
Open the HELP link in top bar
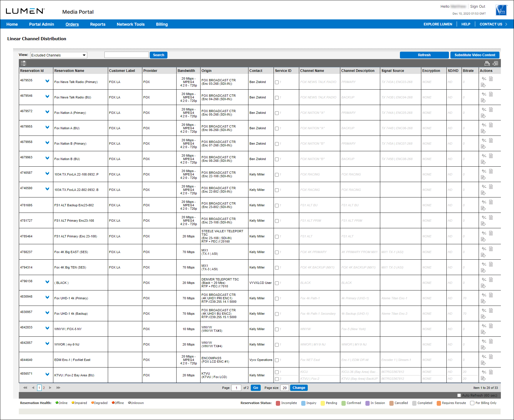[466, 24]
